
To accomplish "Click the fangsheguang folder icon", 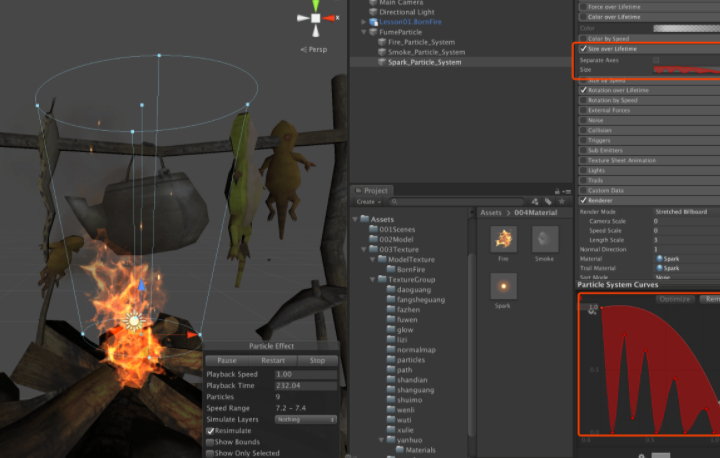I will pyautogui.click(x=391, y=300).
